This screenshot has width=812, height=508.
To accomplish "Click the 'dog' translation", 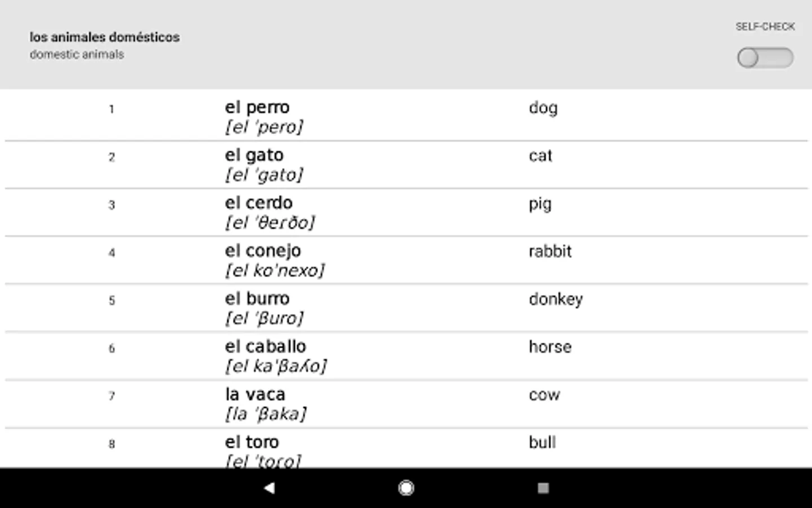I will (543, 108).
